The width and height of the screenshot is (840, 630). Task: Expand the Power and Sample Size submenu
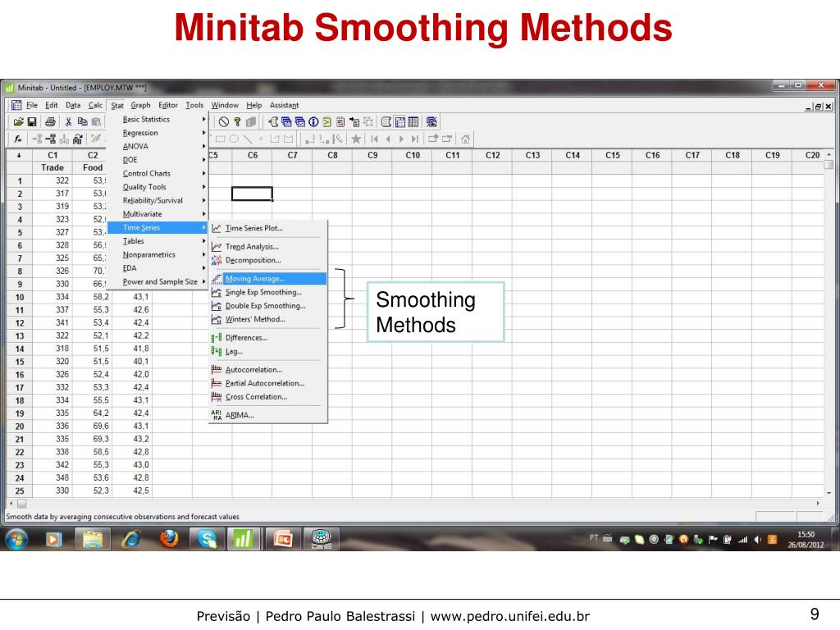[157, 282]
